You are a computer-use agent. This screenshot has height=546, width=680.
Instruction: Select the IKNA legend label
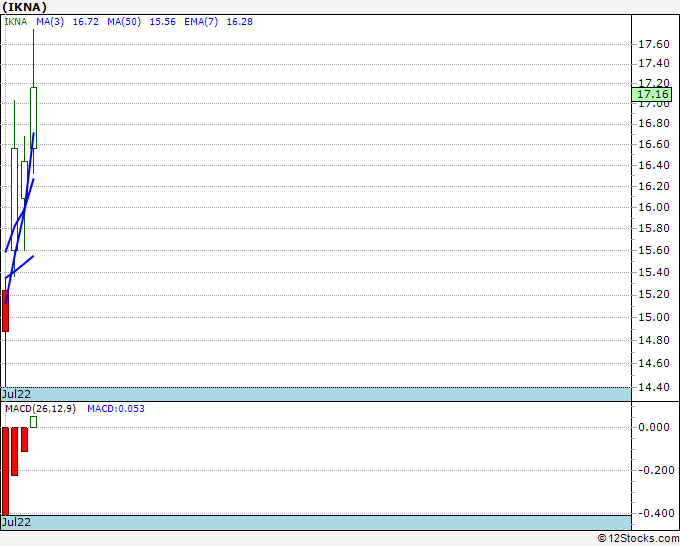pos(16,22)
